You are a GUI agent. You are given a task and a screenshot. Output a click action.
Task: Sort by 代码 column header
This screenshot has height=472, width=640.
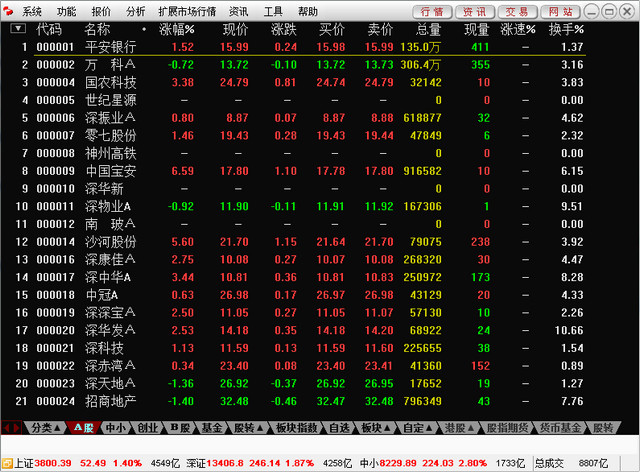pos(49,29)
